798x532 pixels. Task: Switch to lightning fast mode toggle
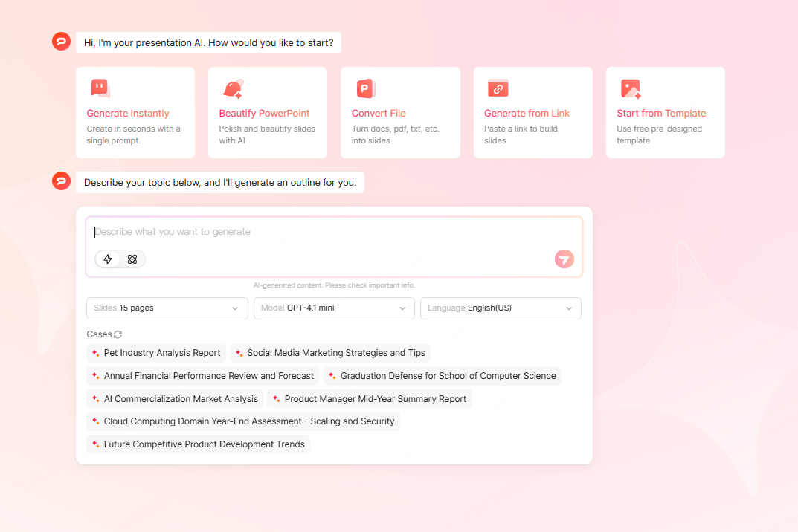108,259
